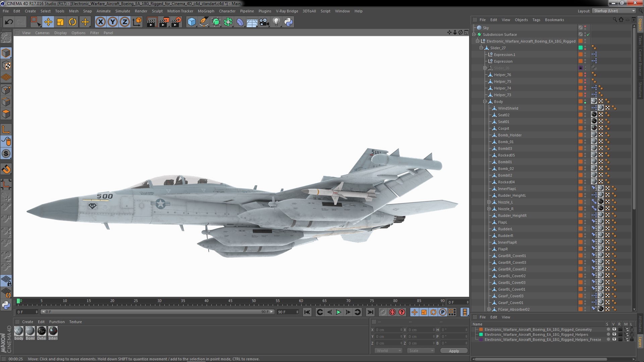The width and height of the screenshot is (644, 362).
Task: Open the Layout dropdown Startup (User)
Action: [614, 11]
